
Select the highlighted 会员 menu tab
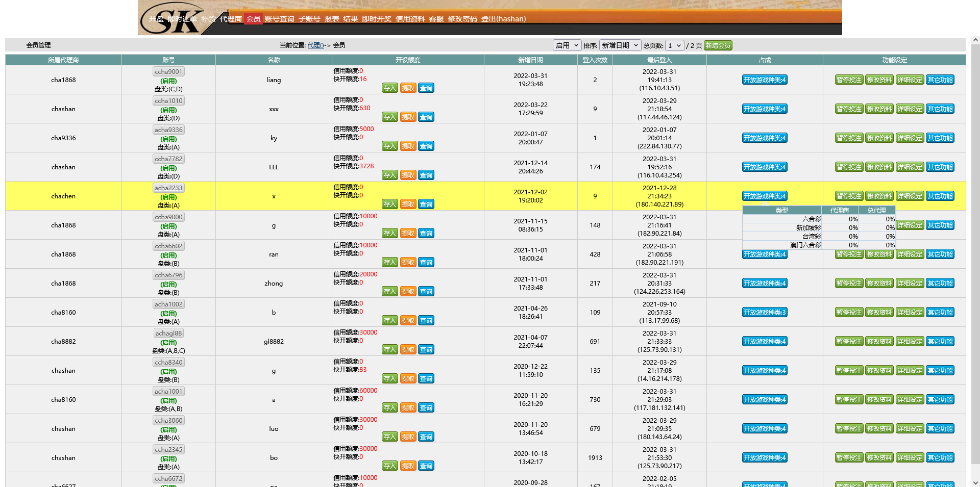pos(253,19)
